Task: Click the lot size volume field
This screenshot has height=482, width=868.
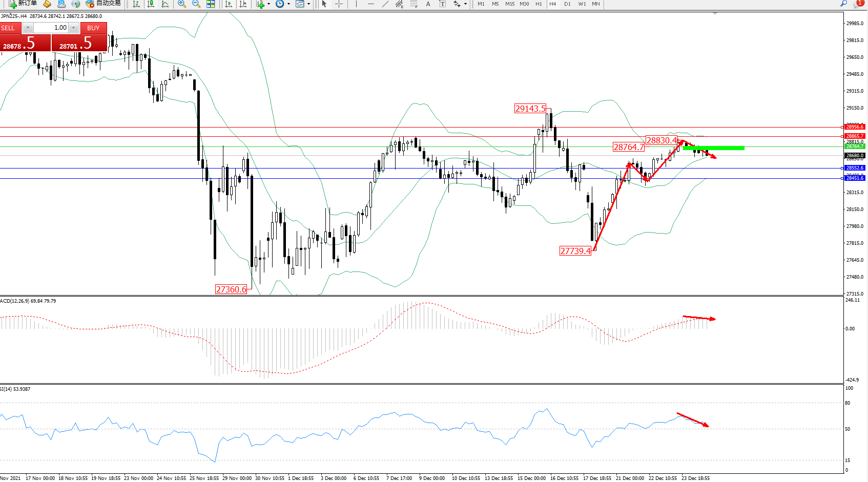Action: pos(51,28)
